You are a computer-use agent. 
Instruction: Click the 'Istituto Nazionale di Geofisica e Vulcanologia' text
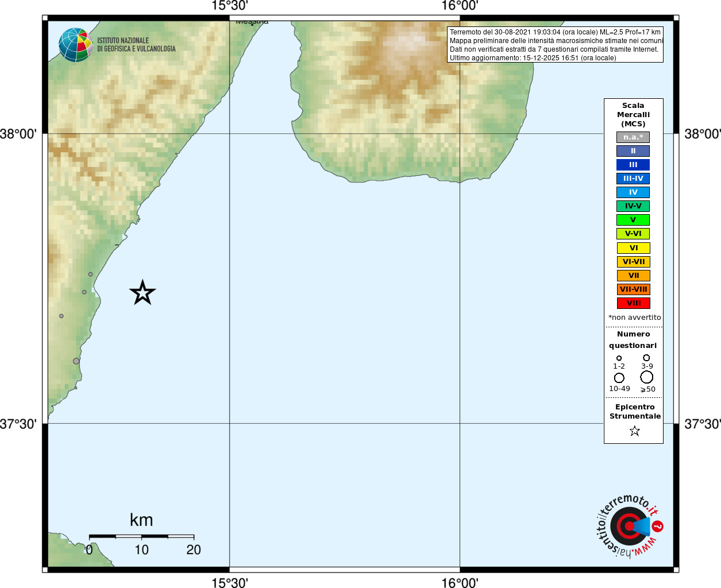[x=136, y=45]
